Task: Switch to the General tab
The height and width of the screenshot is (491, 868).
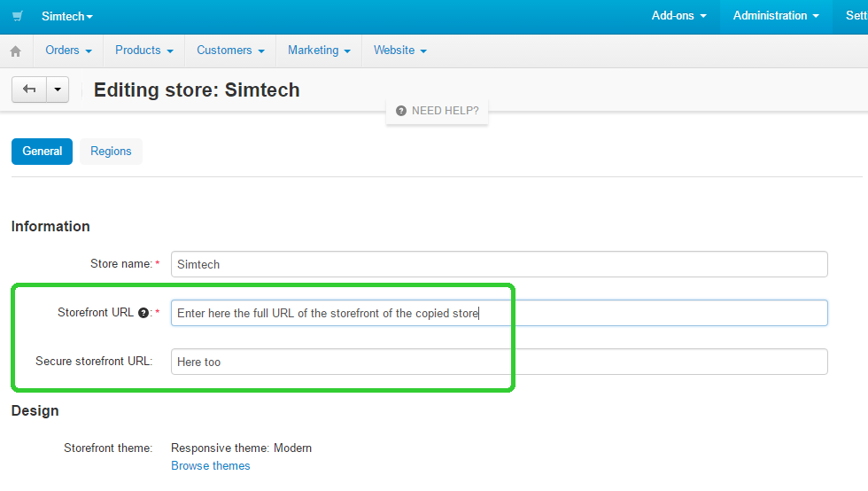Action: coord(43,152)
